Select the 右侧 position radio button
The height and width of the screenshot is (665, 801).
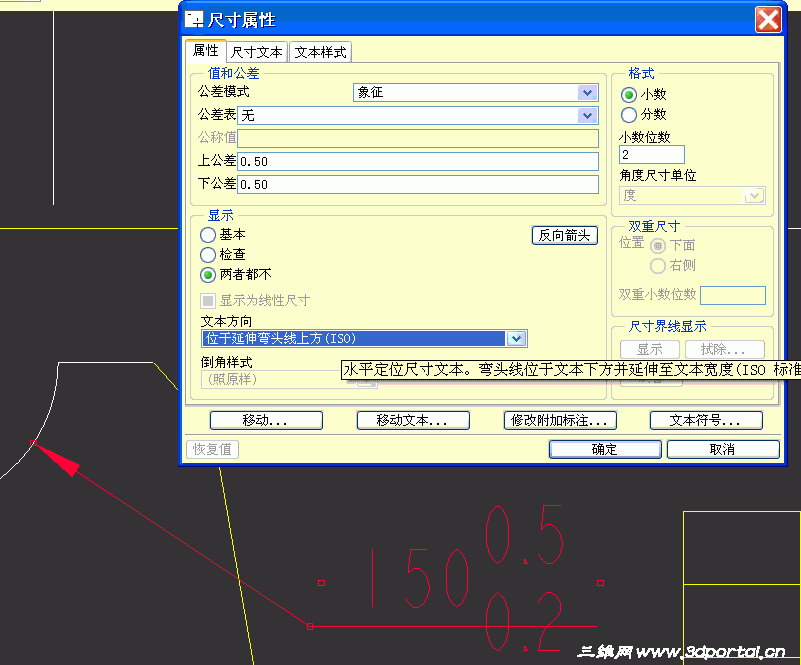pos(658,266)
